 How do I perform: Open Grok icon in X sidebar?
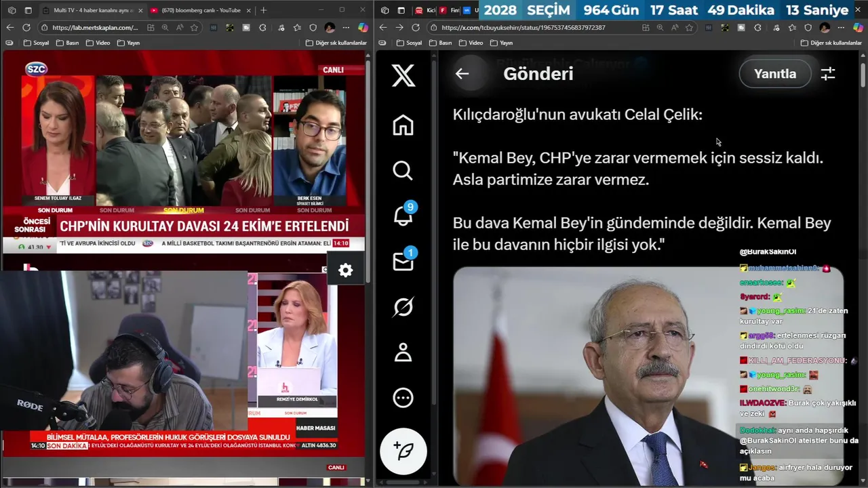[x=403, y=307]
